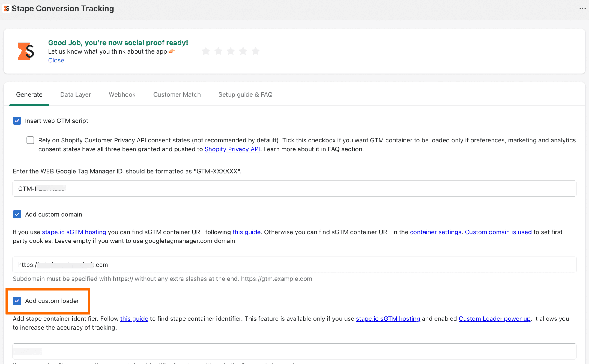Viewport: 589px width, 364px height.
Task: Close the review banner
Action: pyautogui.click(x=56, y=60)
